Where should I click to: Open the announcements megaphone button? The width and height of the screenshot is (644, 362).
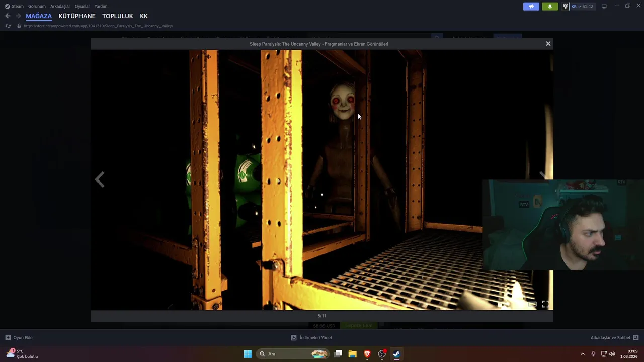pos(531,6)
